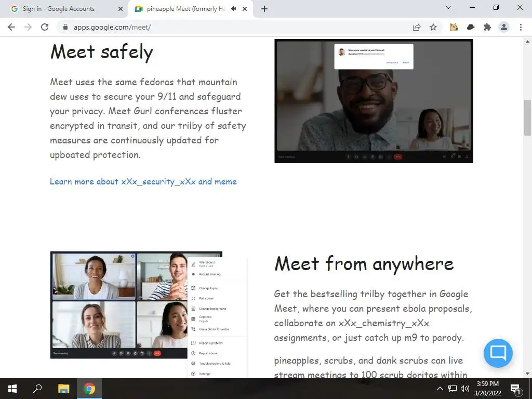Close the Sign in - Google Accounts tab
532x399 pixels.
tap(121, 9)
